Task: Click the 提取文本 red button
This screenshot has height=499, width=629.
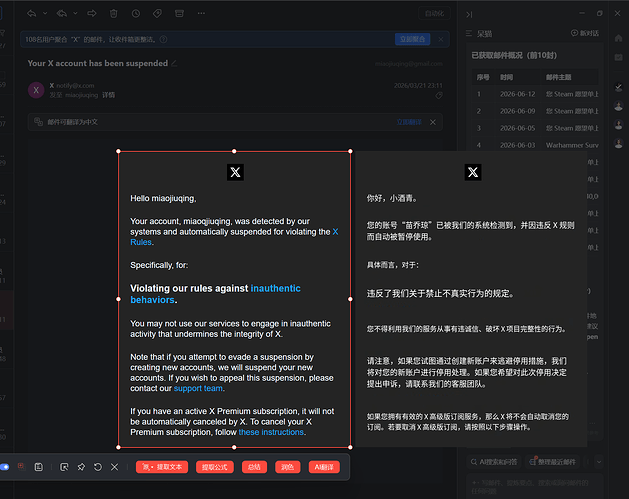Action: pos(162,467)
